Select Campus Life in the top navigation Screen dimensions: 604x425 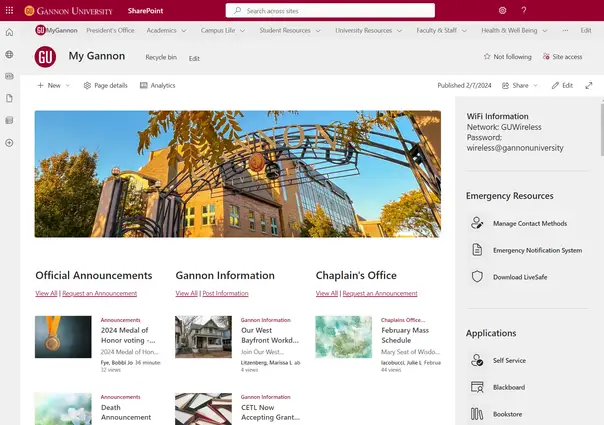click(x=218, y=30)
